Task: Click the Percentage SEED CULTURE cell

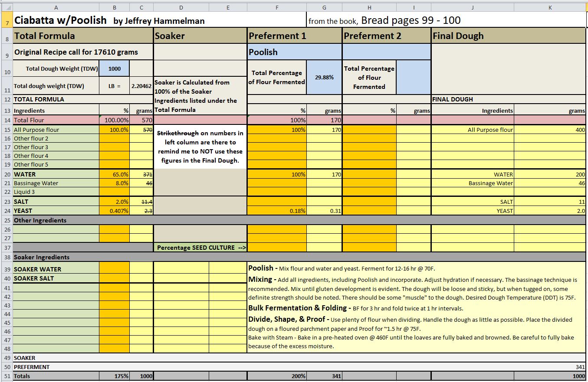Action: (x=200, y=248)
